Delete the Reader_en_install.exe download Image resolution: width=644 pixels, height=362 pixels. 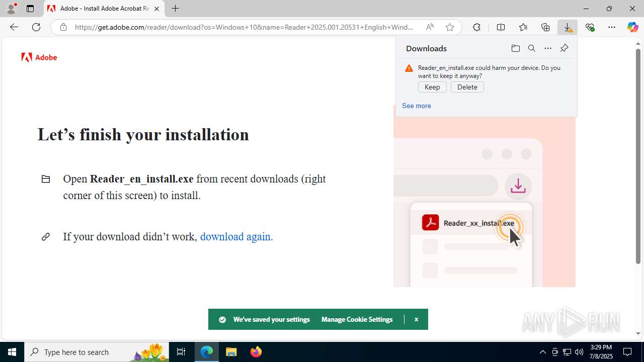pos(467,87)
